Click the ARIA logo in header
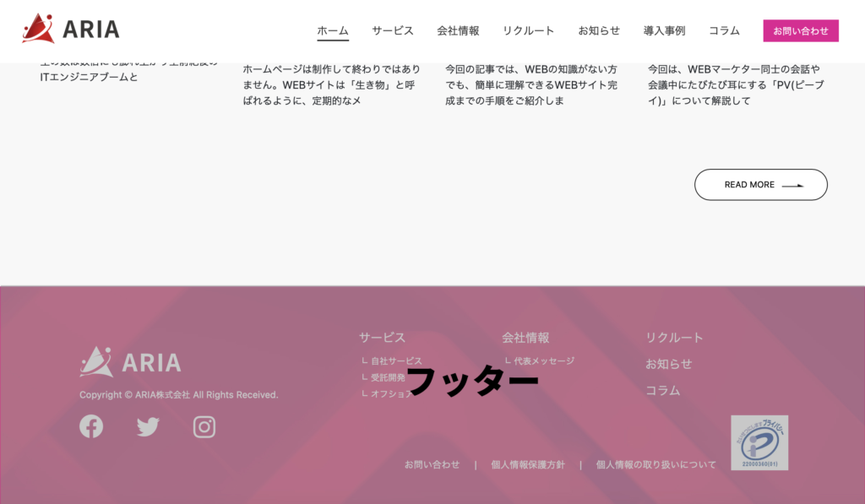This screenshot has width=865, height=504. [x=71, y=30]
